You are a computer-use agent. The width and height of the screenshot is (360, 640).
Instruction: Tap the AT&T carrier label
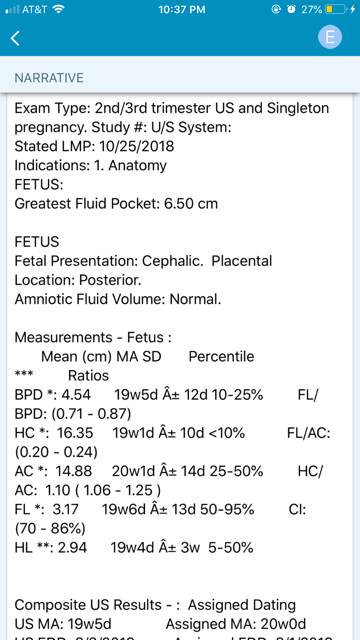pos(36,9)
